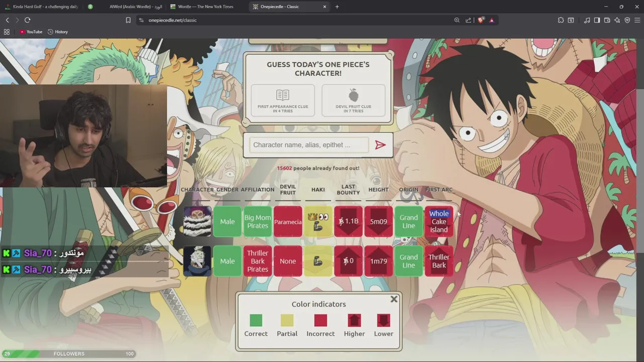Viewport: 644px width, 362px height.
Task: Focus the character name input field
Action: 308,145
